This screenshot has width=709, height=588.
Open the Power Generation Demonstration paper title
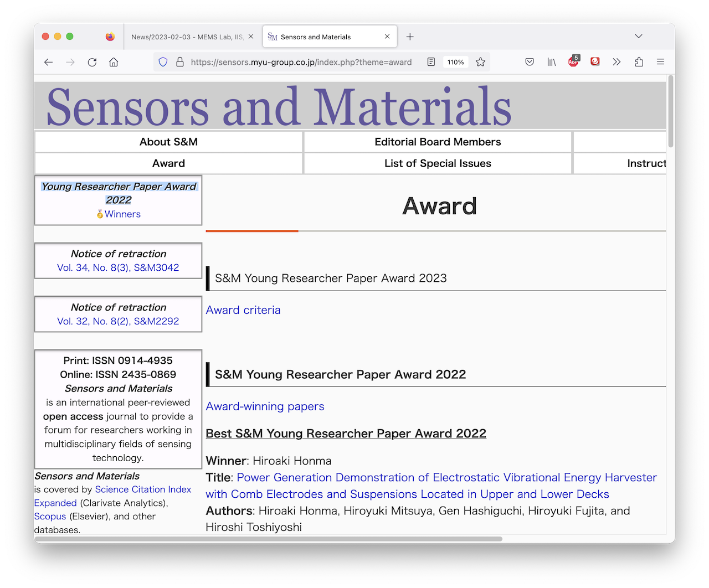pos(431,486)
